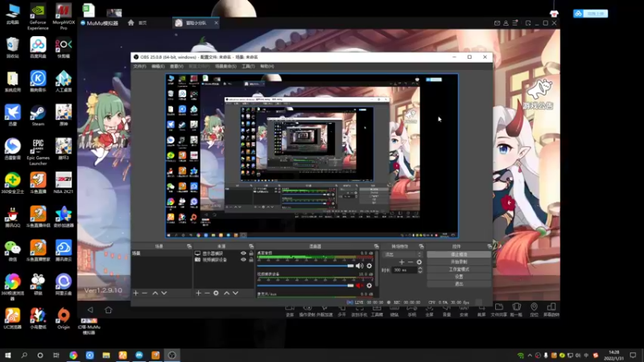Open Steam desktop shortcut
The height and width of the screenshot is (362, 644).
[x=38, y=116]
